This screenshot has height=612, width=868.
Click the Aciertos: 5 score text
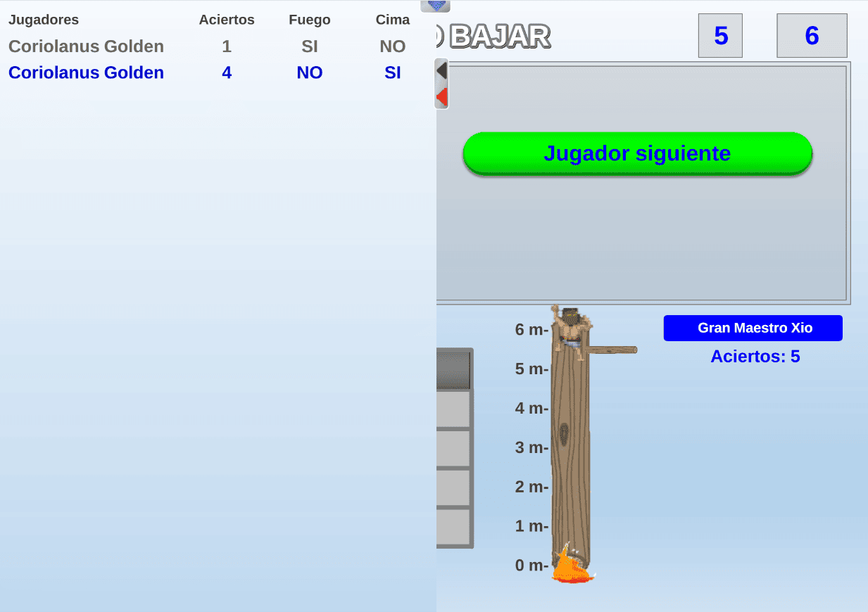pos(755,356)
